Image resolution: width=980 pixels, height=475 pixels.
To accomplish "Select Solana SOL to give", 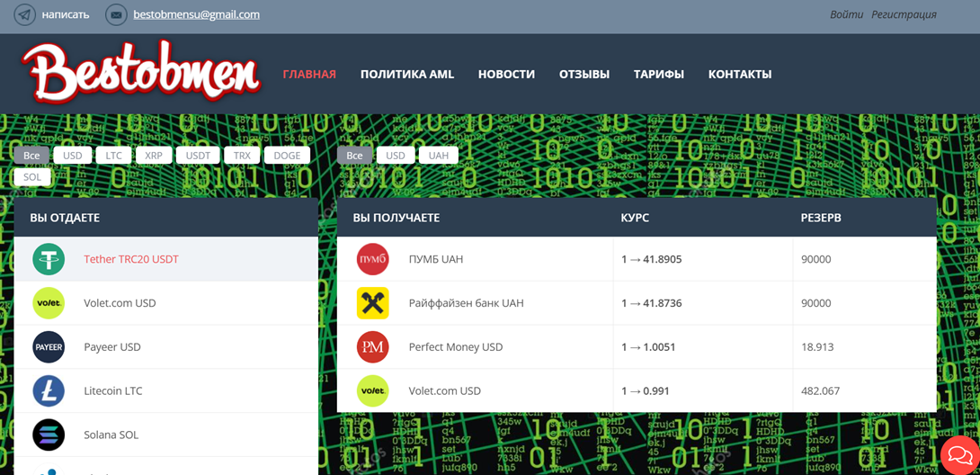I will click(x=111, y=435).
